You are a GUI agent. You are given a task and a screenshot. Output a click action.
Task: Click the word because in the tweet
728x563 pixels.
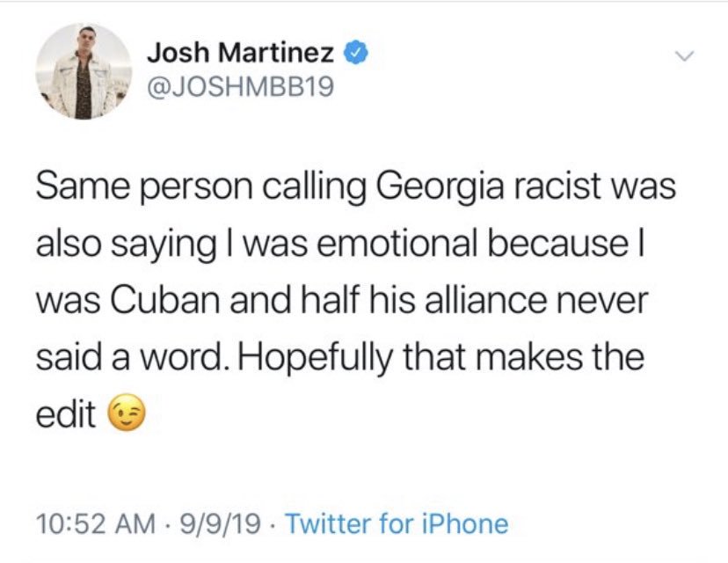click(x=558, y=244)
